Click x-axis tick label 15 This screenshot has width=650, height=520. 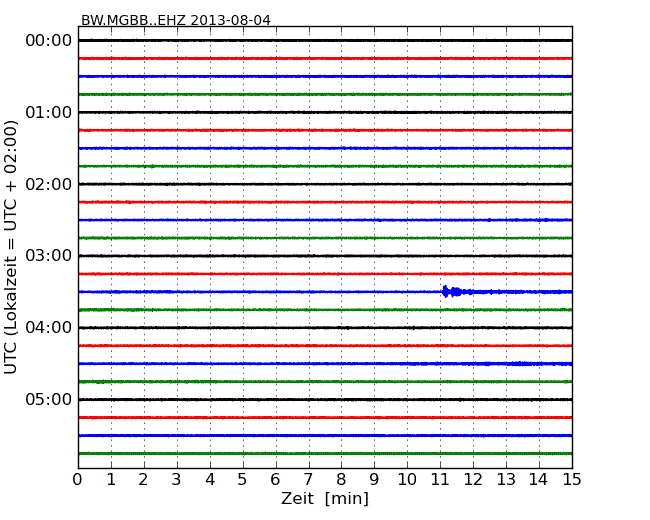pos(572,480)
